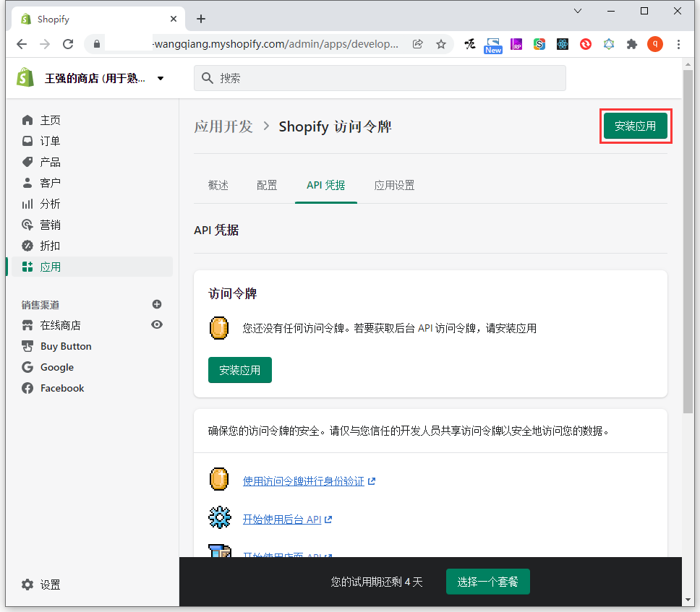Click the 搜索 search field

coord(380,78)
